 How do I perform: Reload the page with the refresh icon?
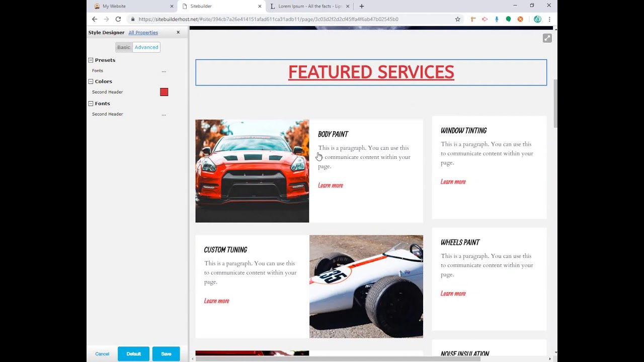click(x=118, y=19)
